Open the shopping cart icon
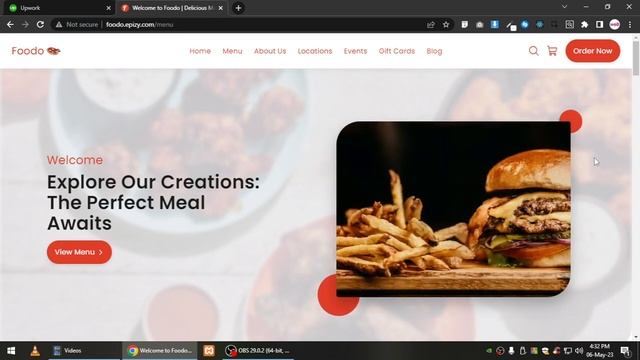The image size is (640, 360). click(x=552, y=51)
